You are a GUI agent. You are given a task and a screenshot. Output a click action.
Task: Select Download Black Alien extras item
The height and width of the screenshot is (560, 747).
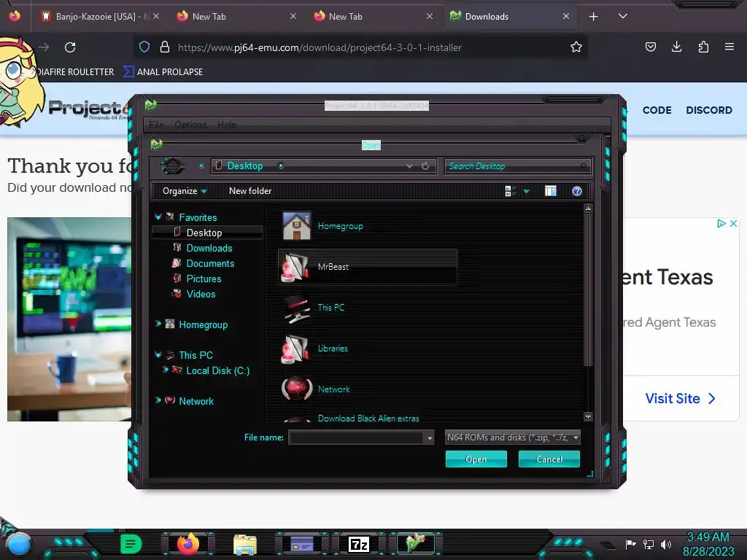click(x=368, y=418)
